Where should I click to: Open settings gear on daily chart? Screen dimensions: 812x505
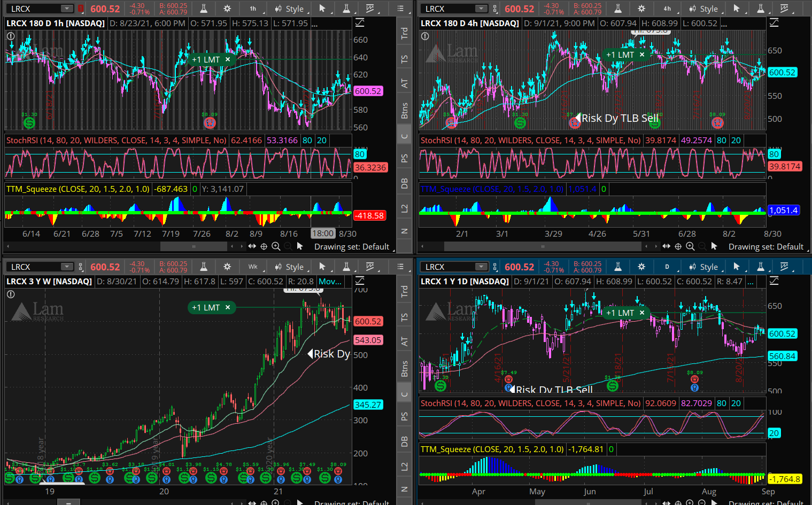[641, 267]
